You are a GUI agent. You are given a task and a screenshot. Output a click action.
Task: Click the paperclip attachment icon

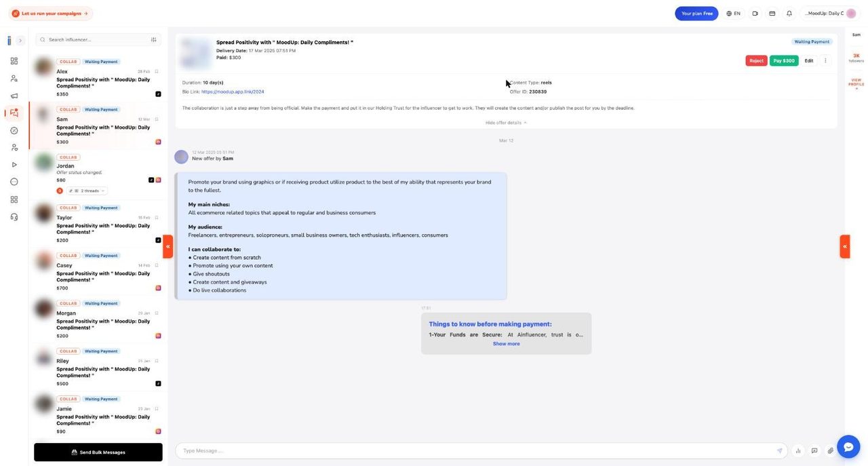[831, 450]
